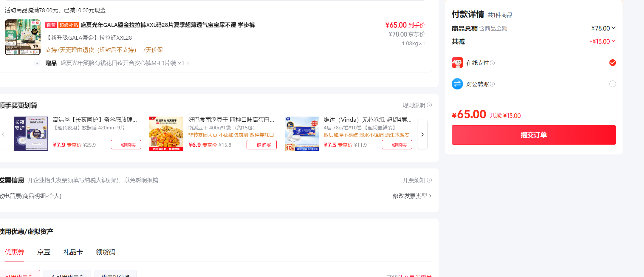Viewport: 644px width, 277px height.
Task: Show previous recommended products with left arrow
Action: [3, 134]
